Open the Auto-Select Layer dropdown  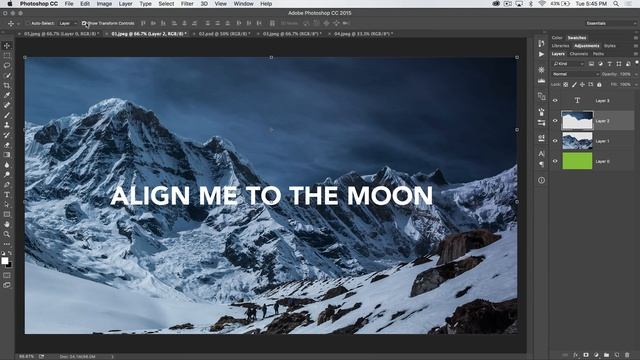tap(67, 23)
